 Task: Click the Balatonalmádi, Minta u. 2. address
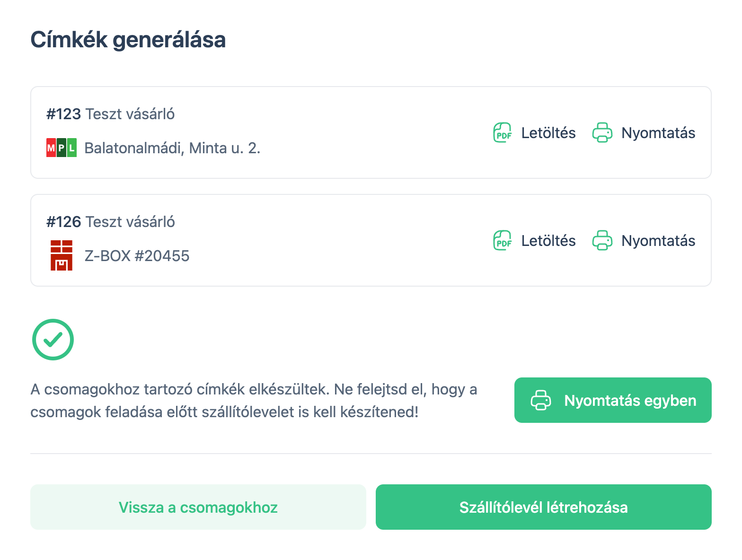tap(172, 148)
